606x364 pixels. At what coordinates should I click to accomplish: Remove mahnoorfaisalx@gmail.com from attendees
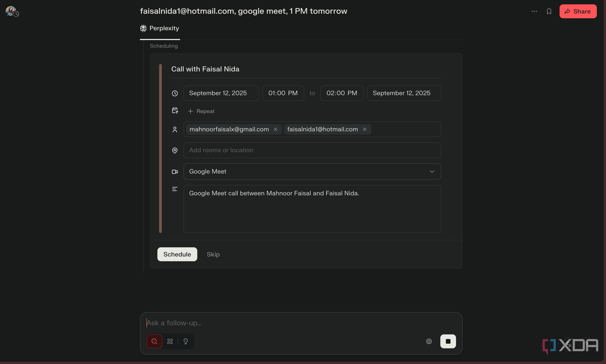276,129
